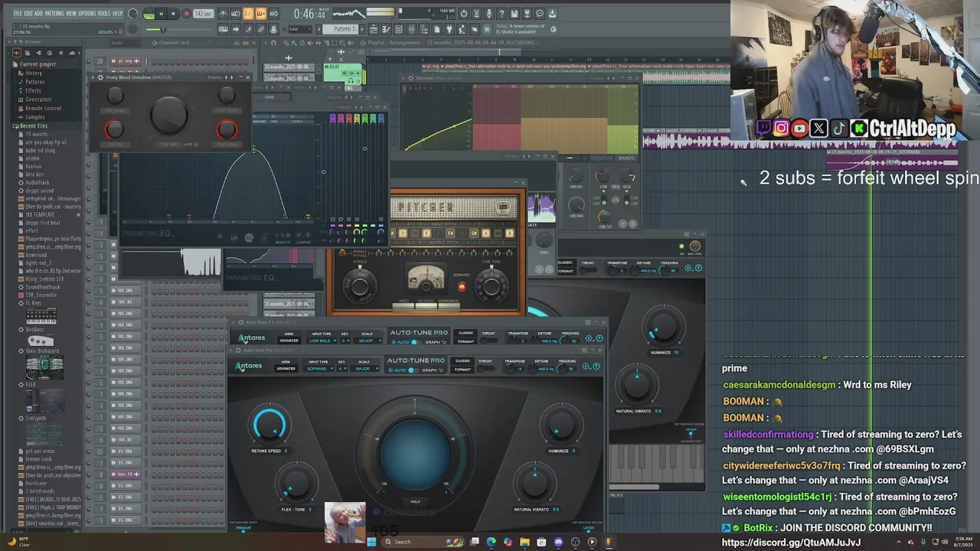Open the EDIT menu
This screenshot has height=551, width=980.
tap(28, 13)
